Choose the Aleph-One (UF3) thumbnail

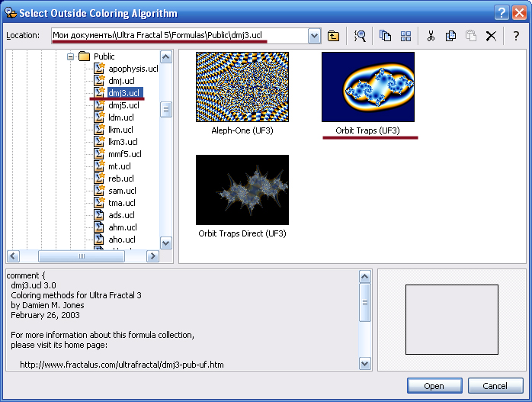[x=242, y=86]
